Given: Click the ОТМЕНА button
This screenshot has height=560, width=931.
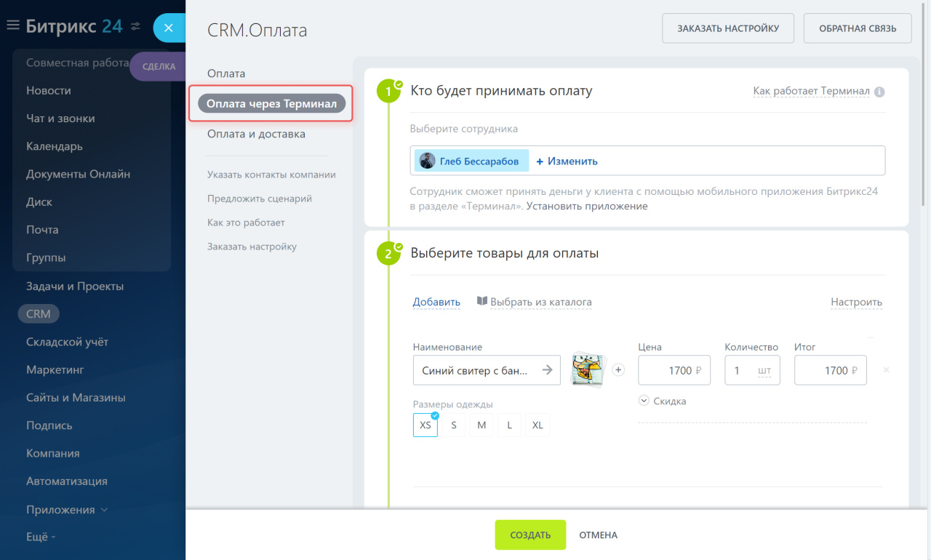Looking at the screenshot, I should click(599, 535).
